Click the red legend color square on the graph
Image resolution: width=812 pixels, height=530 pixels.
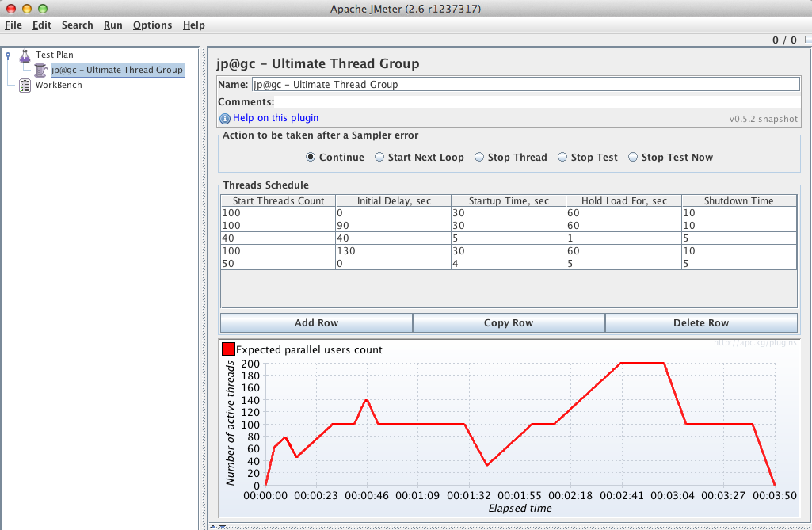coord(228,348)
